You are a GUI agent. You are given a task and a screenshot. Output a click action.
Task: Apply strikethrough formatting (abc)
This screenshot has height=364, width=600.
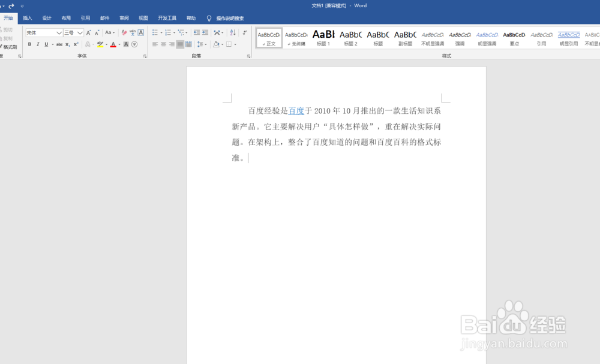[x=59, y=44]
